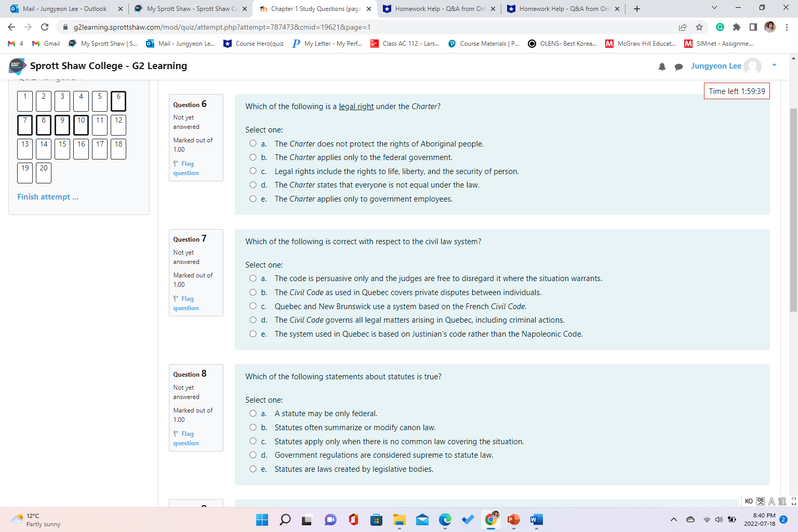This screenshot has width=798, height=532.
Task: Flag Question 7
Action: [x=186, y=303]
